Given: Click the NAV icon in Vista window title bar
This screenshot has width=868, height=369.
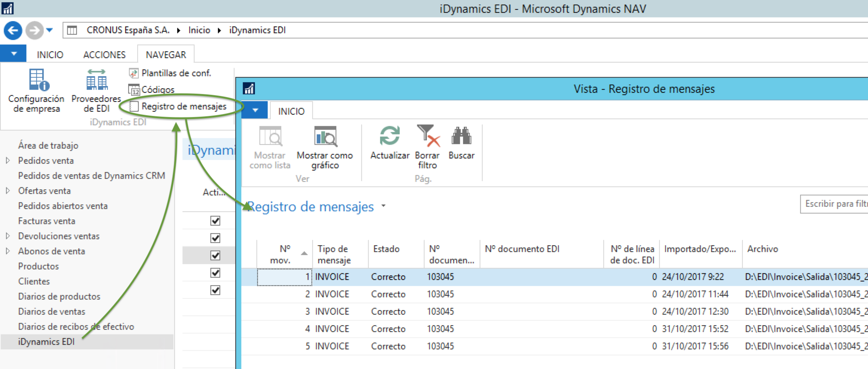Looking at the screenshot, I should [249, 89].
